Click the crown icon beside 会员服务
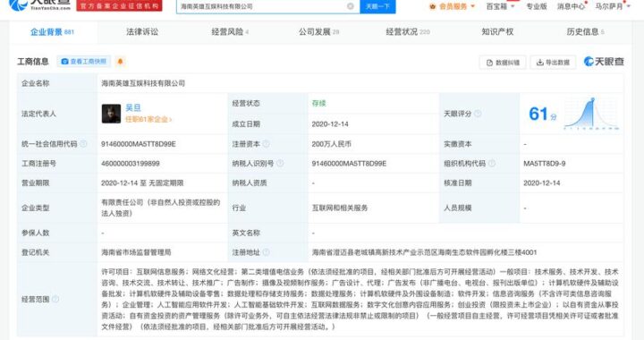 point(433,6)
